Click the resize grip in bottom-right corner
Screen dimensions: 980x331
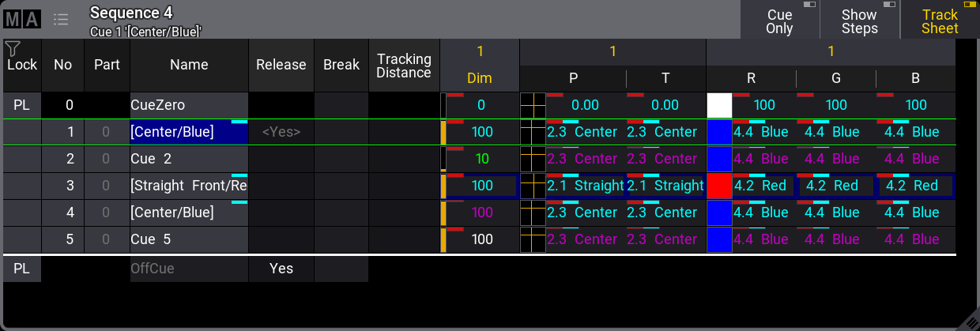pos(968,320)
